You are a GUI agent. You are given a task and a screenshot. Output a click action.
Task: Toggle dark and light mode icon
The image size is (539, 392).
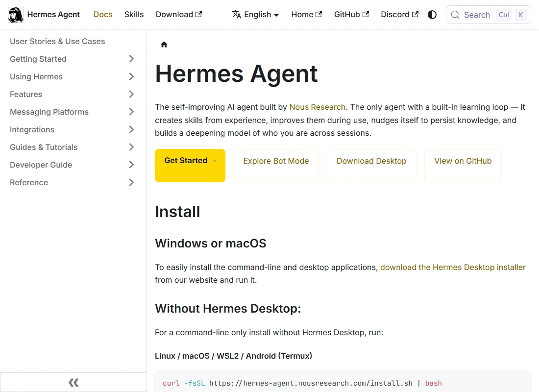(432, 15)
